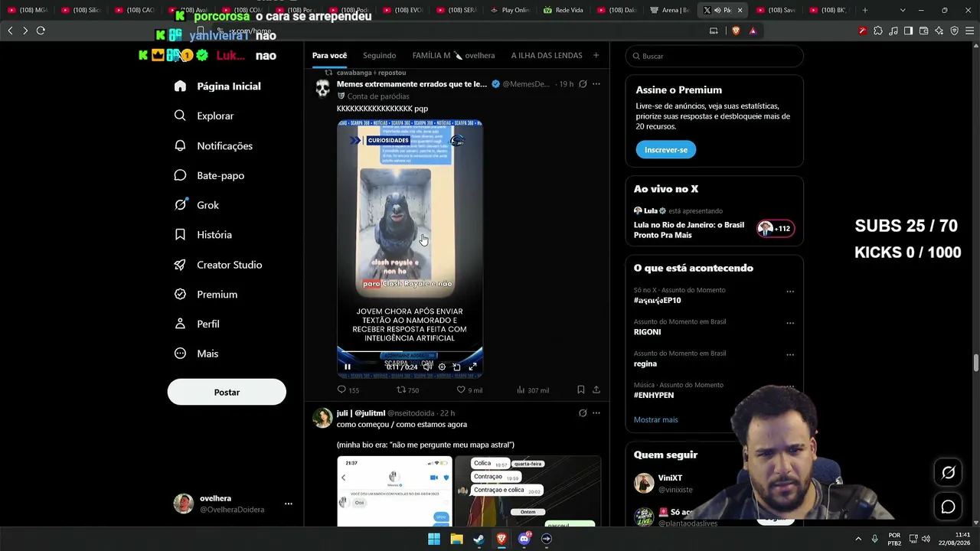Expand the Mais options menu
The height and width of the screenshot is (551, 980).
(x=196, y=354)
